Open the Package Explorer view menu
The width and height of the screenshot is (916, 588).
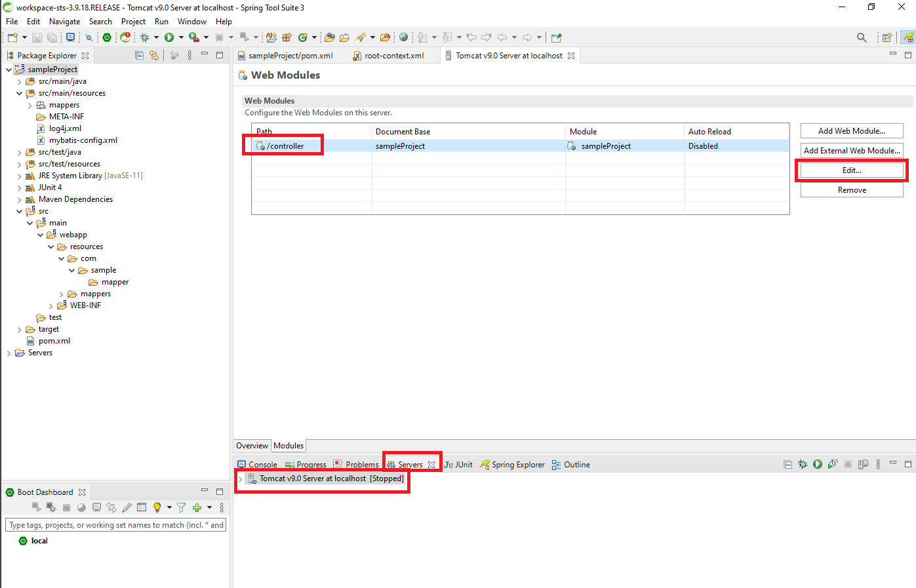pyautogui.click(x=190, y=56)
